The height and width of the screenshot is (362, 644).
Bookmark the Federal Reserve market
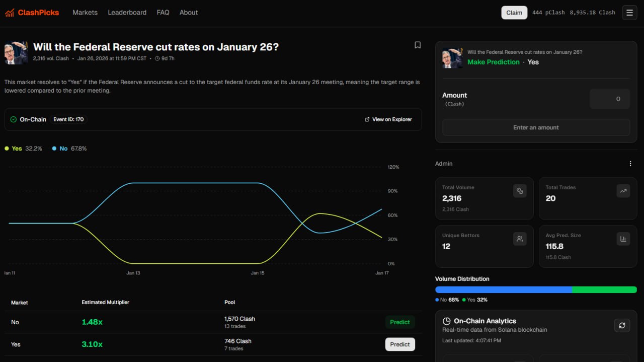(x=417, y=45)
